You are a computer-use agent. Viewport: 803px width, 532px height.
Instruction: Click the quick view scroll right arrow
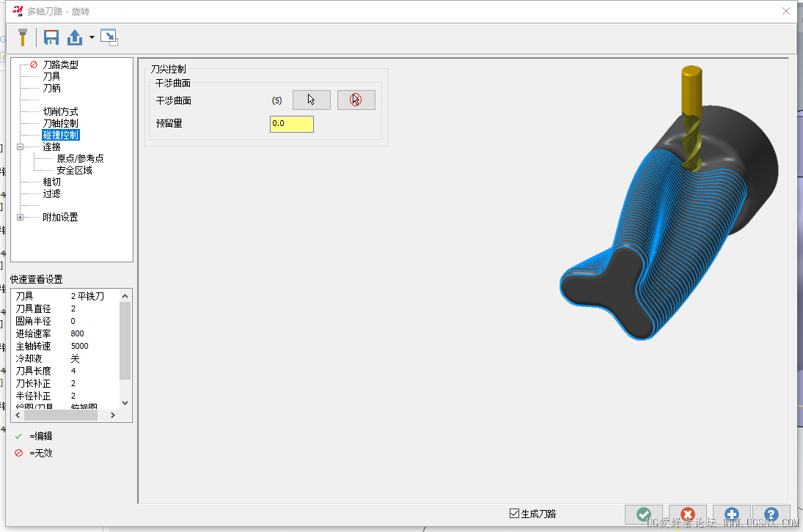pyautogui.click(x=113, y=415)
